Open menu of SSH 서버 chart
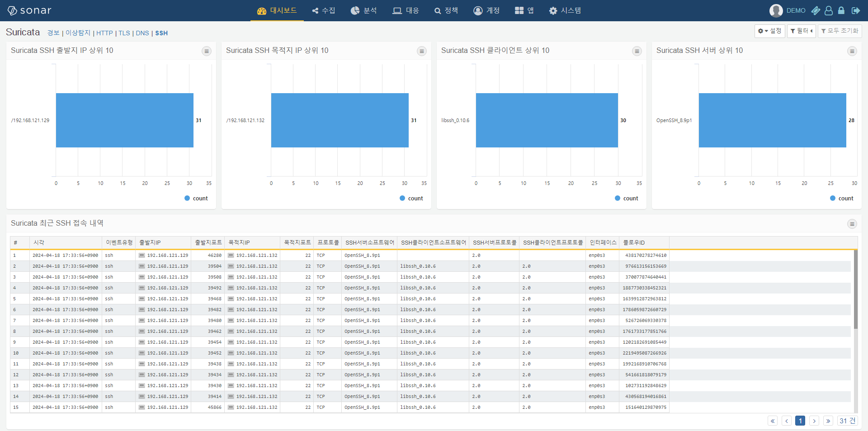The width and height of the screenshot is (868, 431). coord(852,51)
